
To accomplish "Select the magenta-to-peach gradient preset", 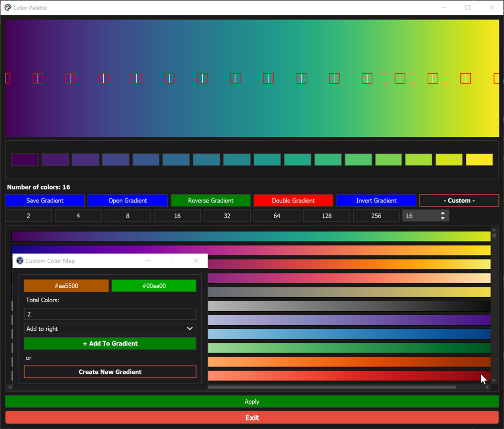I will (x=349, y=278).
